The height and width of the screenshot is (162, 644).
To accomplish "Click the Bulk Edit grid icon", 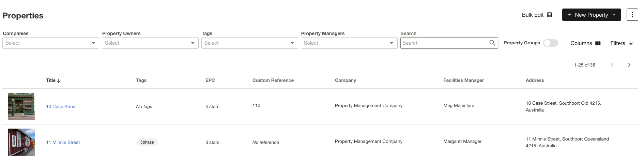I will 549,15.
